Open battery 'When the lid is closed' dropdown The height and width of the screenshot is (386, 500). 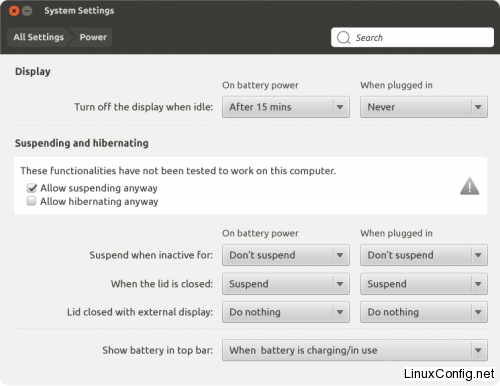[x=286, y=284]
